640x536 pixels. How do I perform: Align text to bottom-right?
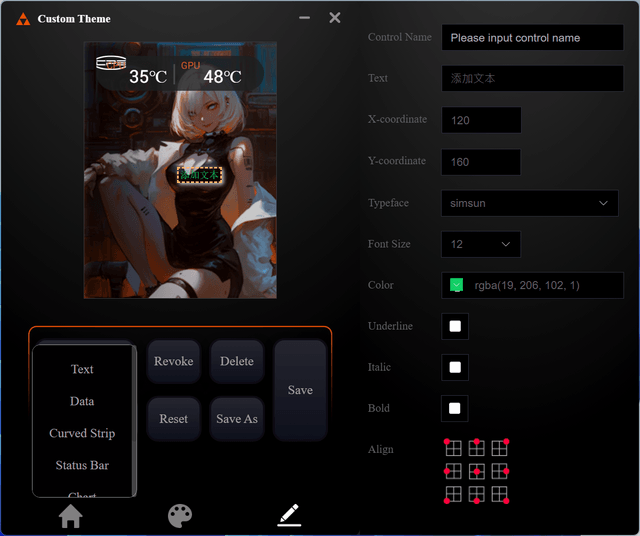[500, 494]
